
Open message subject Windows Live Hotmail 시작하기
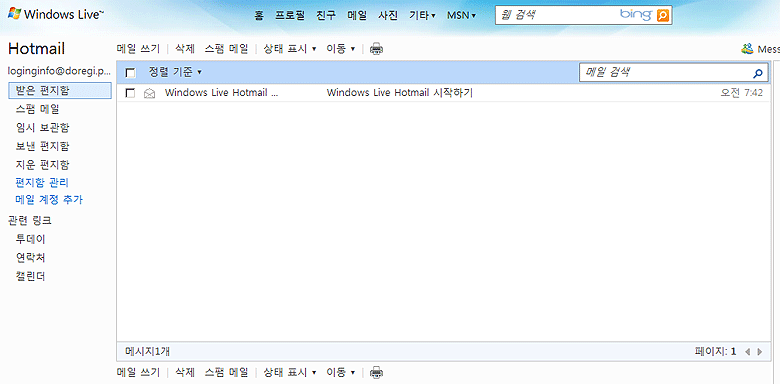point(399,93)
